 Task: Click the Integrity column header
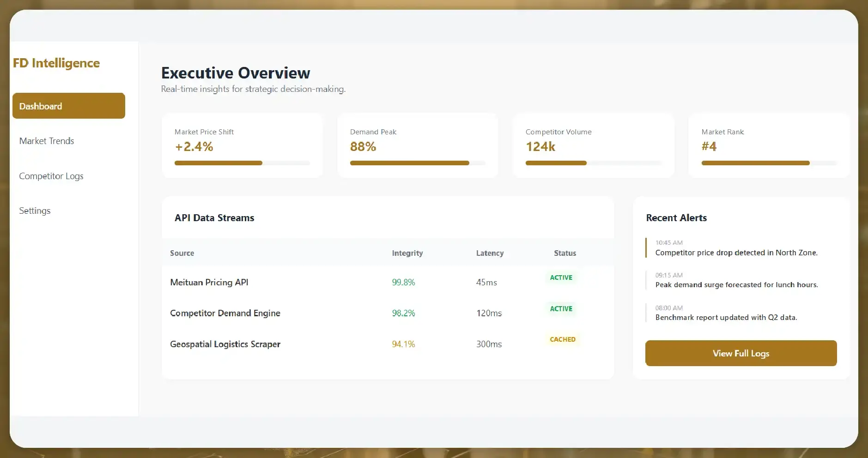(x=407, y=253)
